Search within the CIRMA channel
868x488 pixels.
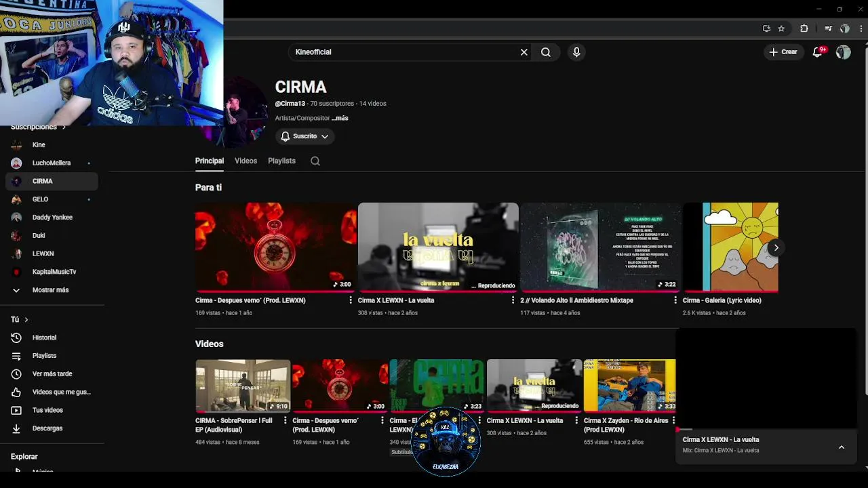pos(315,161)
